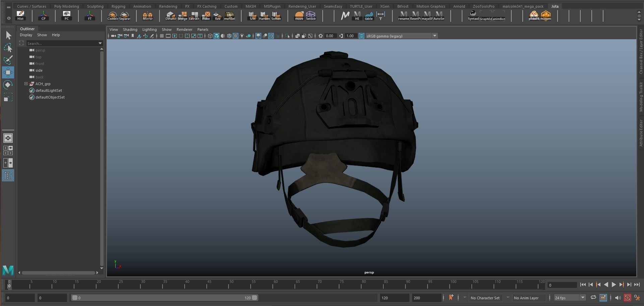Click the Separate shelf icon
This screenshot has width=644, height=306.
(124, 15)
